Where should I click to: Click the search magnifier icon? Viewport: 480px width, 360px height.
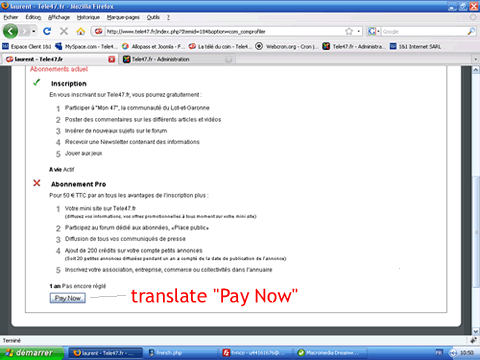471,31
